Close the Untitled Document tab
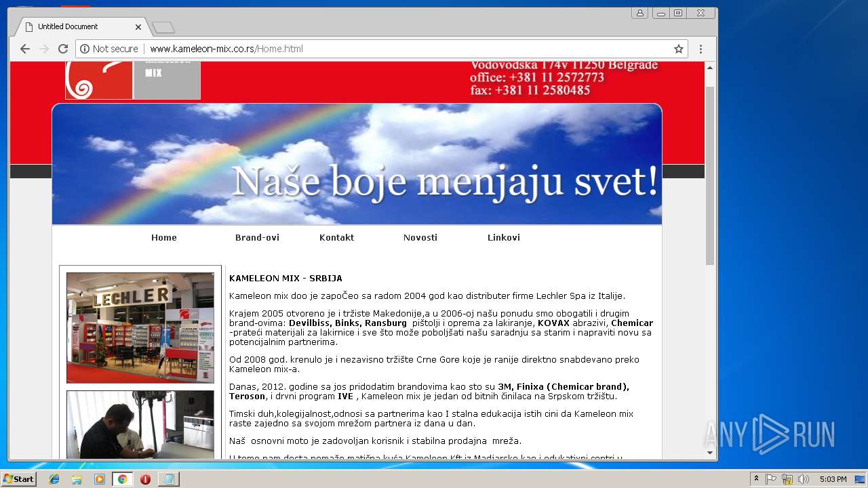This screenshot has height=488, width=868. [138, 27]
